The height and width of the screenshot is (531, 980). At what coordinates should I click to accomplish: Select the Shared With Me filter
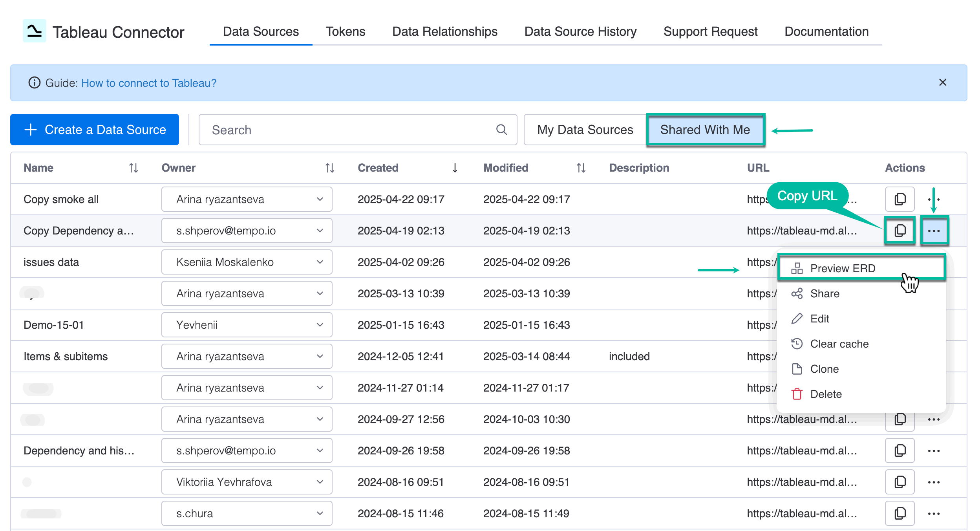(x=705, y=130)
